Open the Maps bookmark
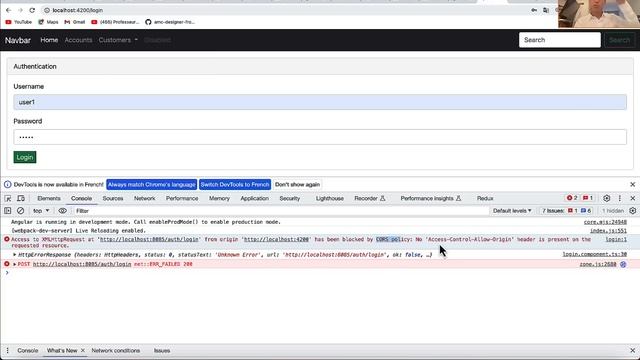The width and height of the screenshot is (640, 360). pyautogui.click(x=48, y=22)
